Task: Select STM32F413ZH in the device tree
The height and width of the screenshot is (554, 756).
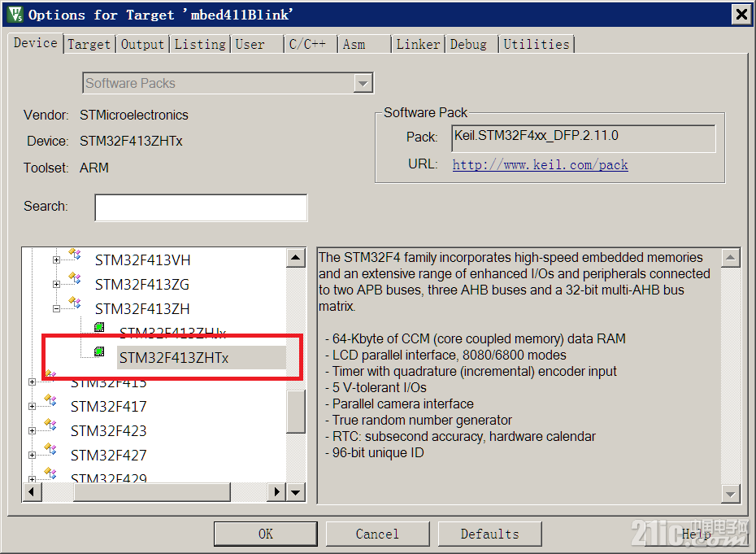Action: pyautogui.click(x=142, y=309)
